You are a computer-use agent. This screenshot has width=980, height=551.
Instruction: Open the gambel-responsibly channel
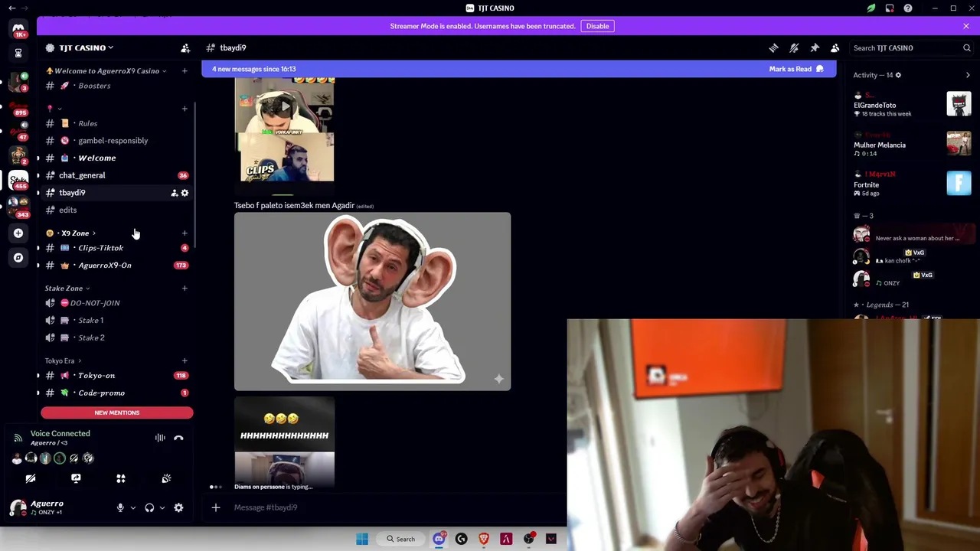coord(115,141)
